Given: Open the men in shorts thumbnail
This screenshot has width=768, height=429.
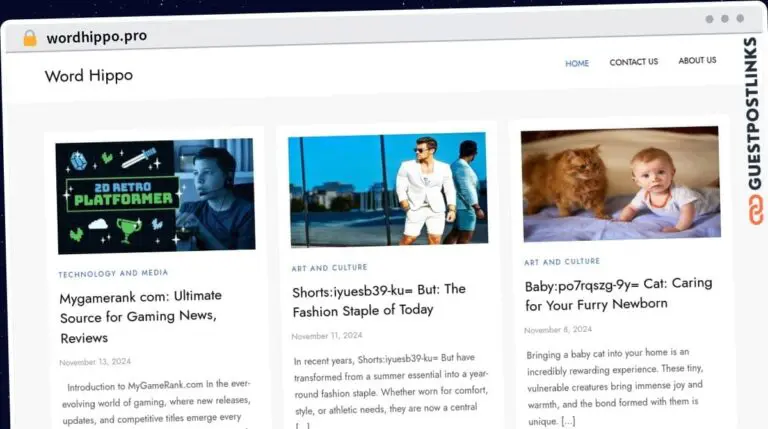Looking at the screenshot, I should pyautogui.click(x=388, y=189).
